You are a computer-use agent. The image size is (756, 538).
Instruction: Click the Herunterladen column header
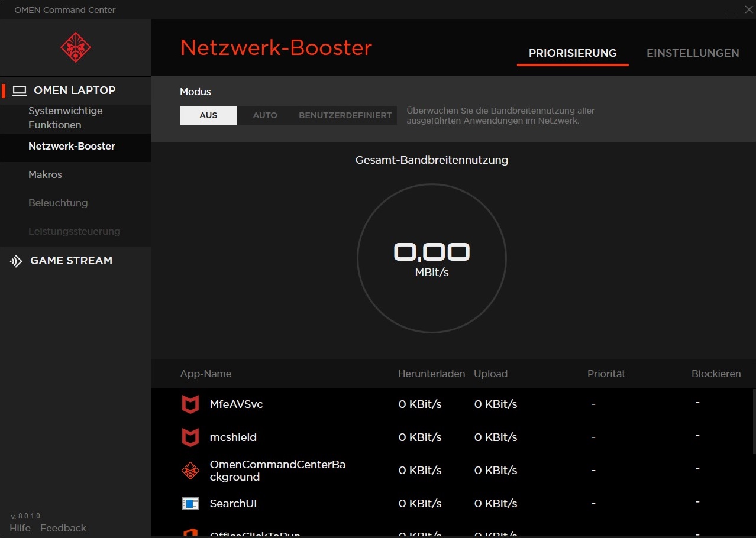pyautogui.click(x=432, y=374)
